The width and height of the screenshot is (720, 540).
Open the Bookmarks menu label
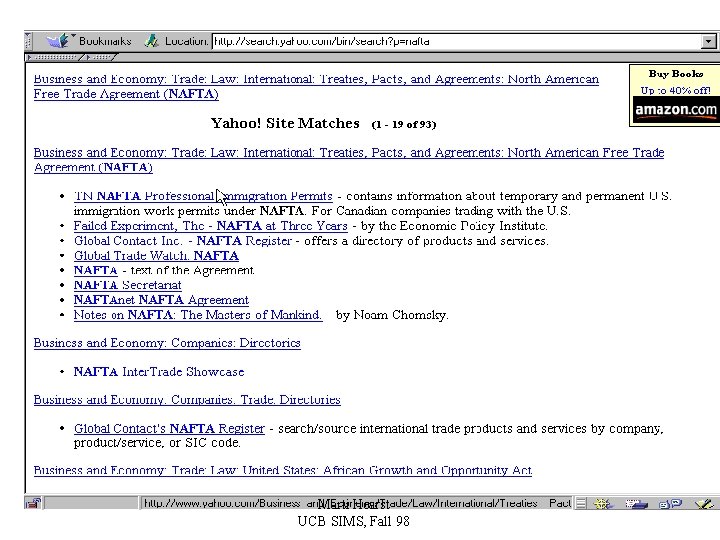pos(105,41)
